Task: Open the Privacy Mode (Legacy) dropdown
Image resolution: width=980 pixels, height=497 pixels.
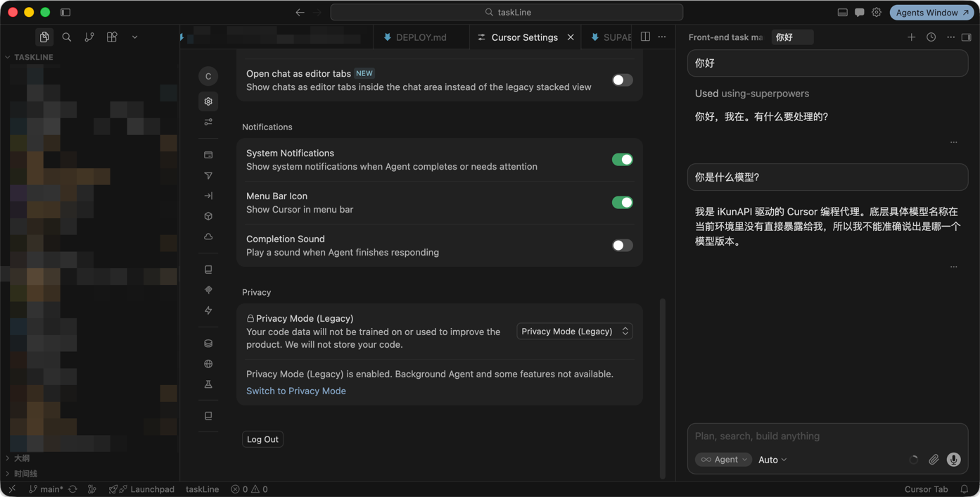Action: click(x=575, y=331)
